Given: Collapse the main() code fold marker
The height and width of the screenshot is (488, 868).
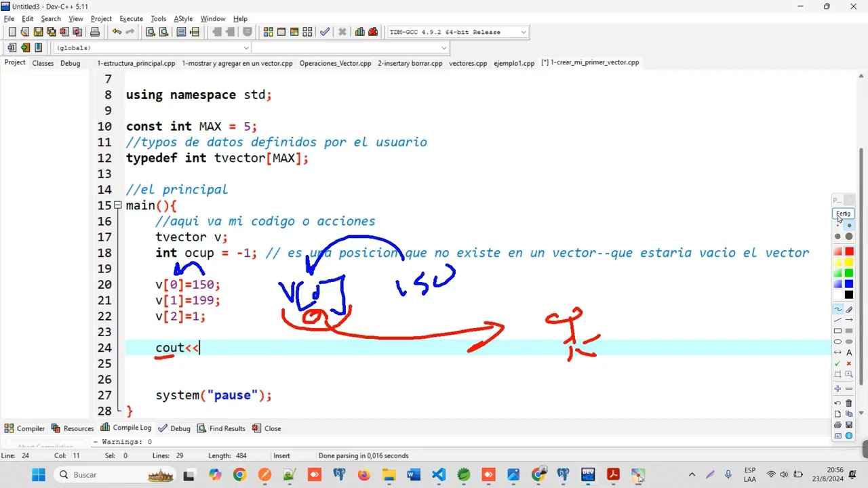Looking at the screenshot, I should 117,205.
